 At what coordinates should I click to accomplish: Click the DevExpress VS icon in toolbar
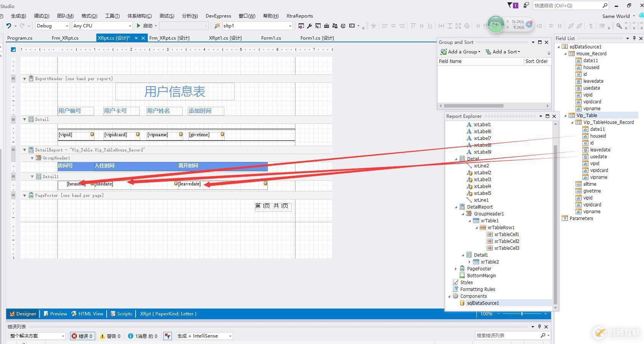click(x=301, y=26)
